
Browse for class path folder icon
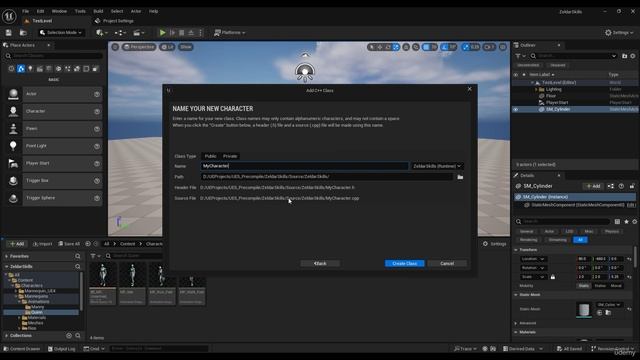(x=460, y=177)
